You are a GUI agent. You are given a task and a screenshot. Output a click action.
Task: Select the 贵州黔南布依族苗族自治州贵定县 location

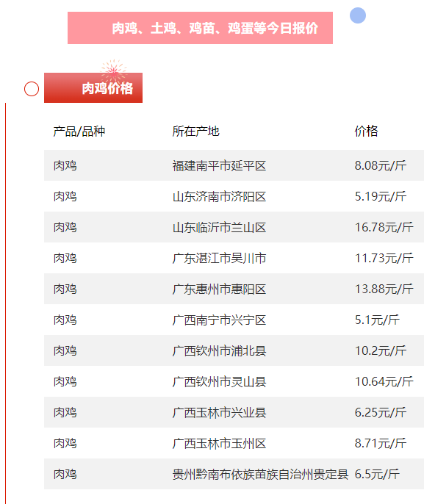(260, 474)
